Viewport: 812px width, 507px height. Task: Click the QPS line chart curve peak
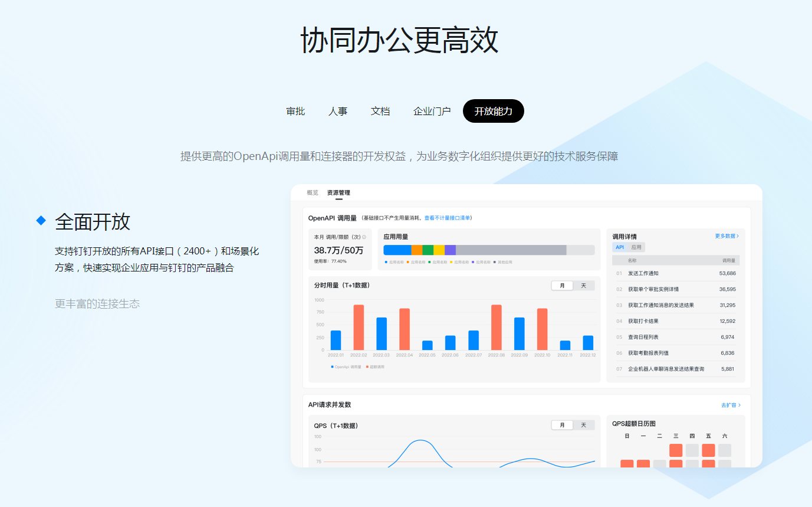coord(419,440)
